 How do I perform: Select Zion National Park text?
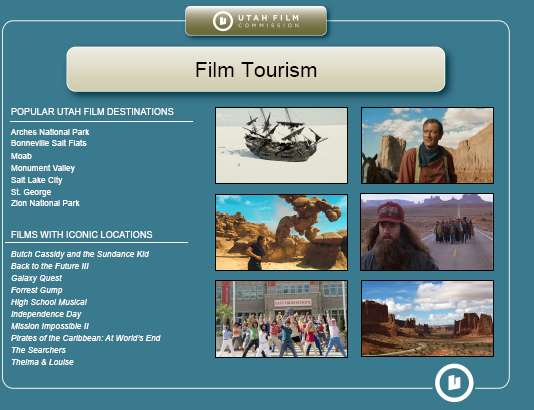click(45, 203)
